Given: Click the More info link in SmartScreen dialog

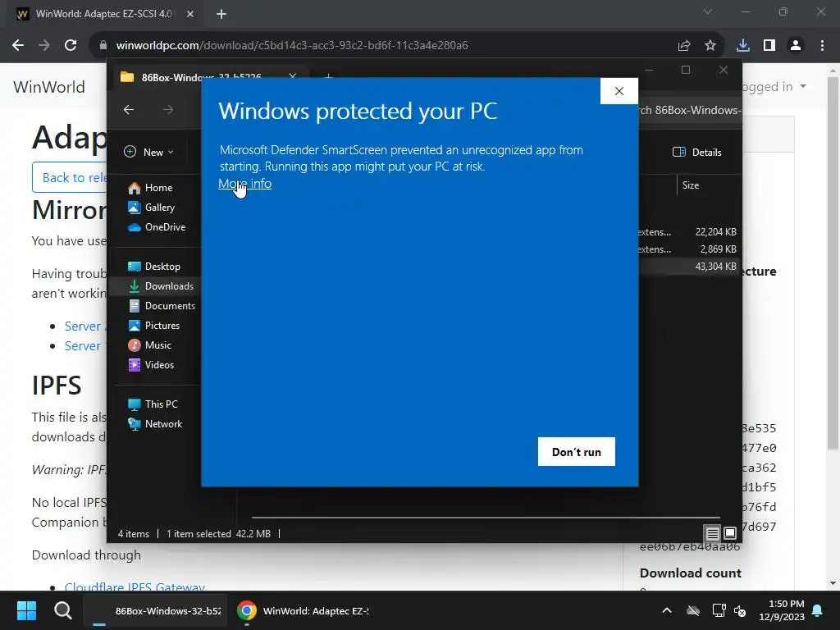Looking at the screenshot, I should tap(244, 184).
